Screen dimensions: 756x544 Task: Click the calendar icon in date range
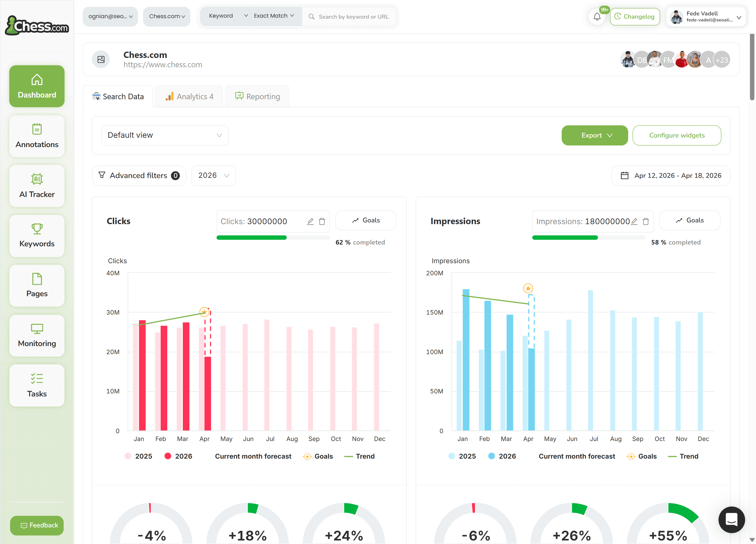[625, 176]
